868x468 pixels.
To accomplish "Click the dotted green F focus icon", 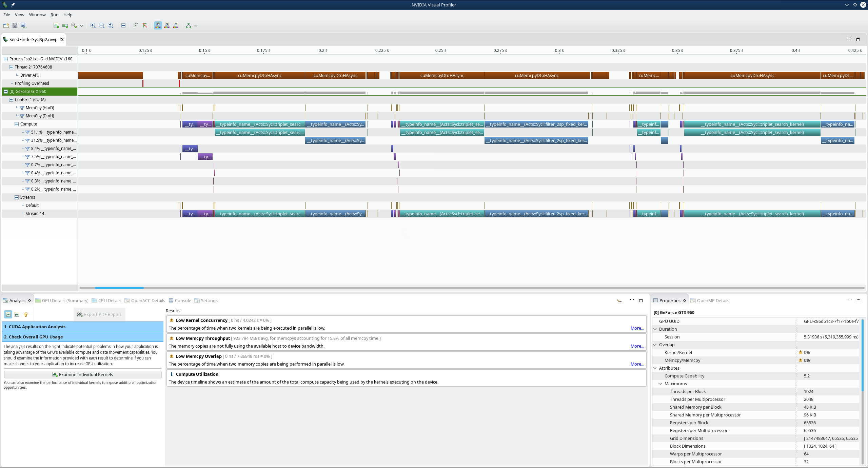I will click(136, 25).
